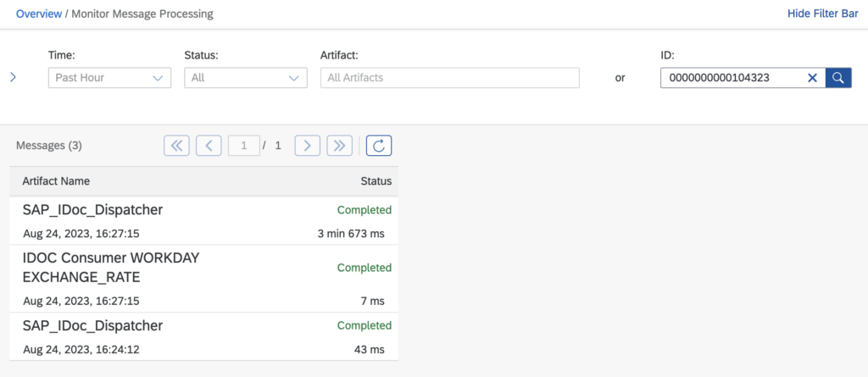Jump to the last messages page

[x=339, y=146]
